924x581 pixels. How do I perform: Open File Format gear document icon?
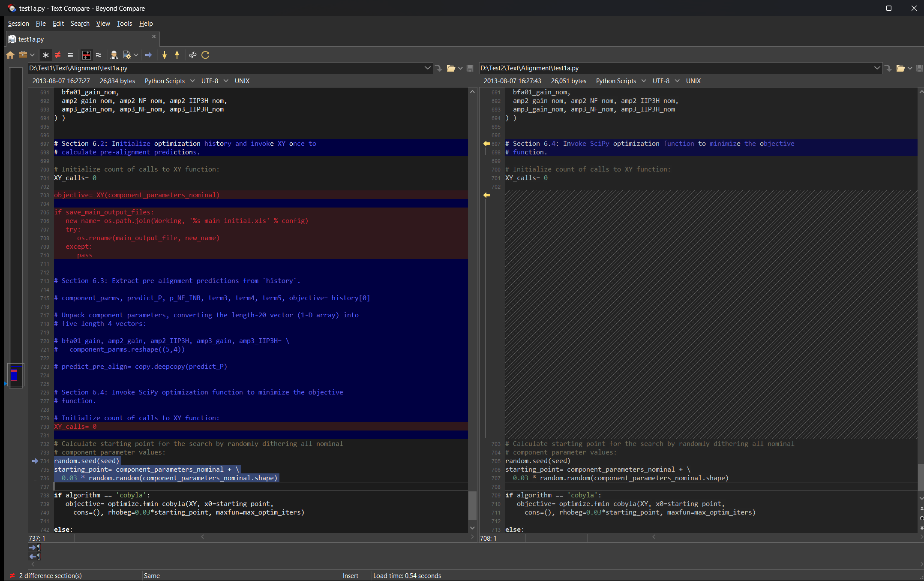click(127, 55)
